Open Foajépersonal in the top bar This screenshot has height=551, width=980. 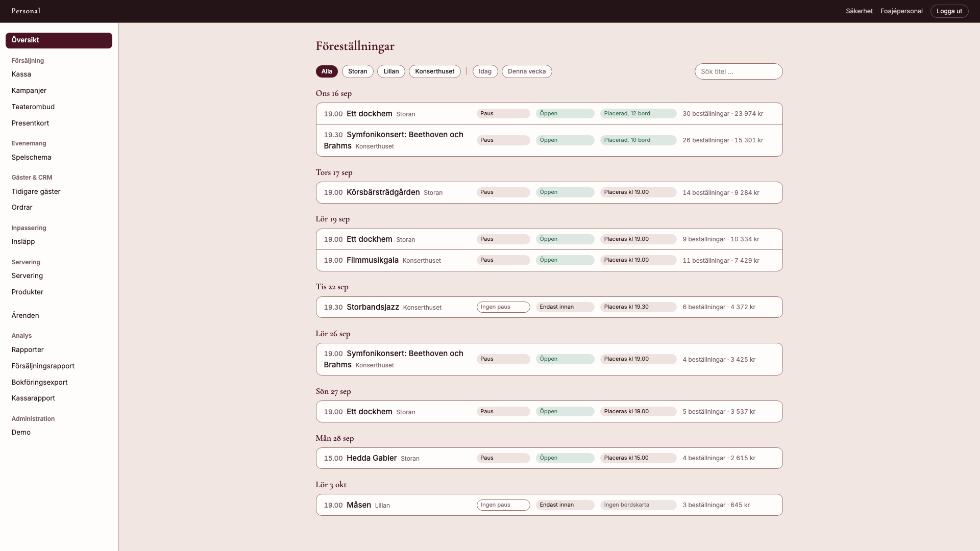(901, 11)
